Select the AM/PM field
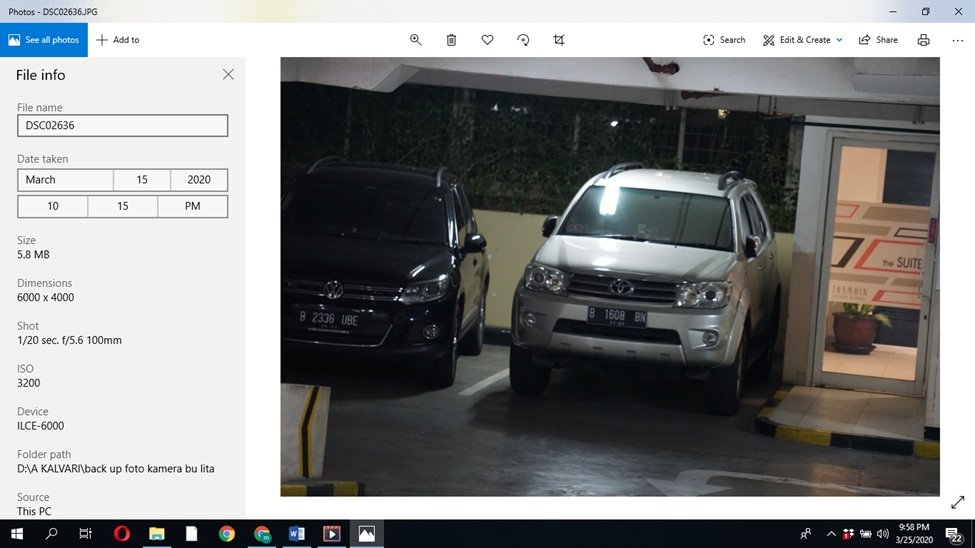This screenshot has height=548, width=975. click(193, 207)
